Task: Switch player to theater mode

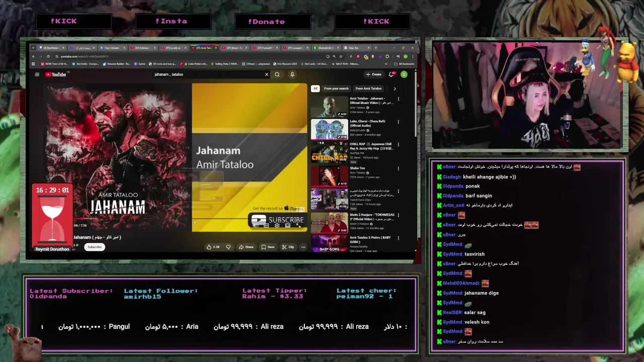Action: [x=288, y=225]
